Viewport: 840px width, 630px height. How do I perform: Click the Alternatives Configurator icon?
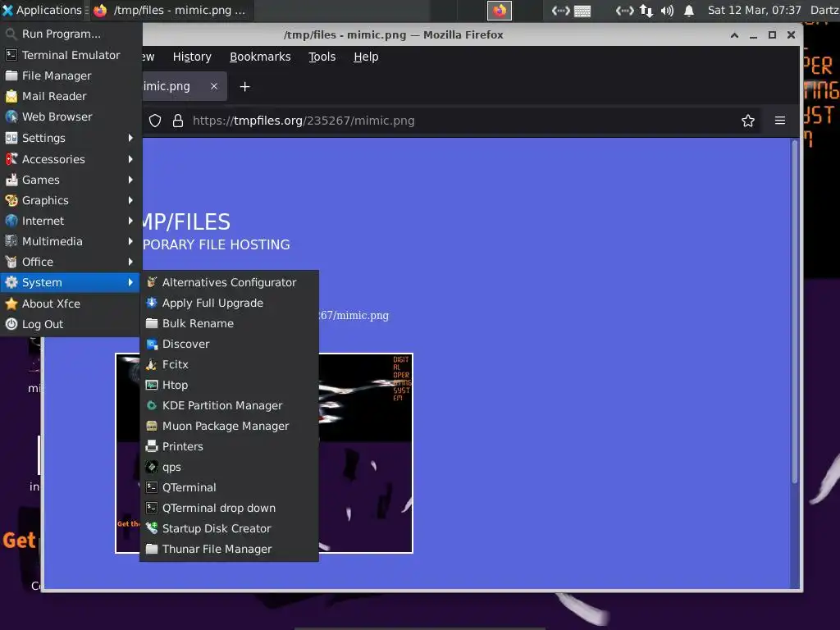click(152, 282)
